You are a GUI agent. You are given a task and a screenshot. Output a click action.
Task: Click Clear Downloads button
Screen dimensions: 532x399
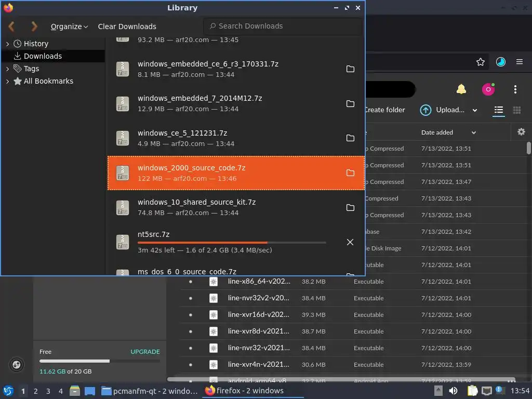point(127,26)
